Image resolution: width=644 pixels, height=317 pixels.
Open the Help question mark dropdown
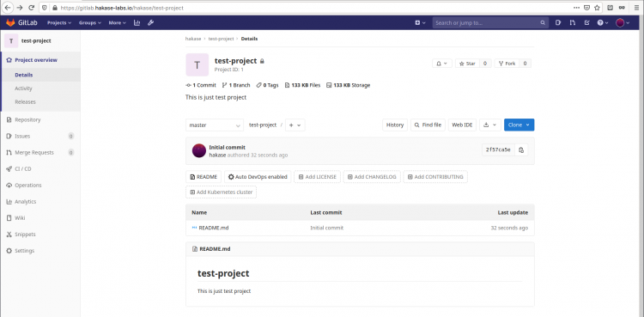tap(603, 23)
